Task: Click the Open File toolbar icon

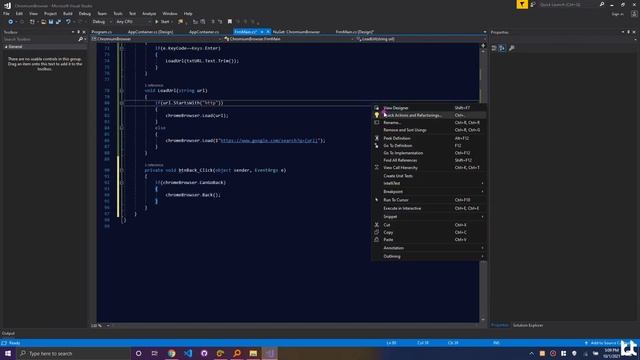Action: (x=43, y=22)
